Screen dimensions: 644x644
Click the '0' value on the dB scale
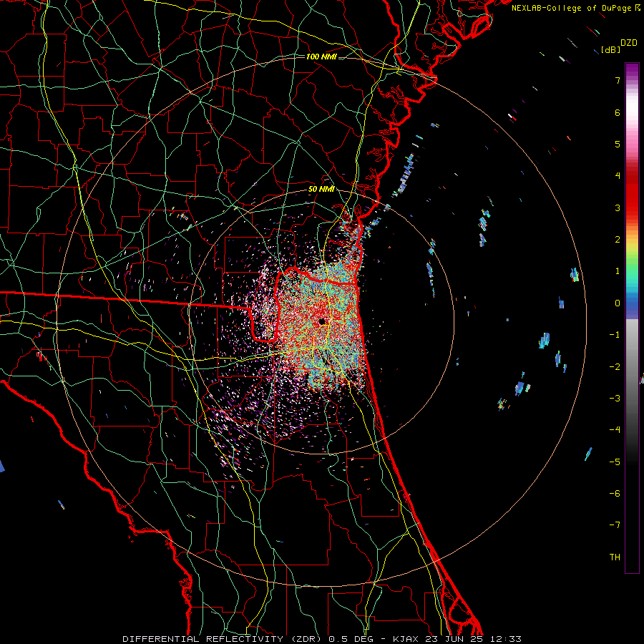(618, 303)
